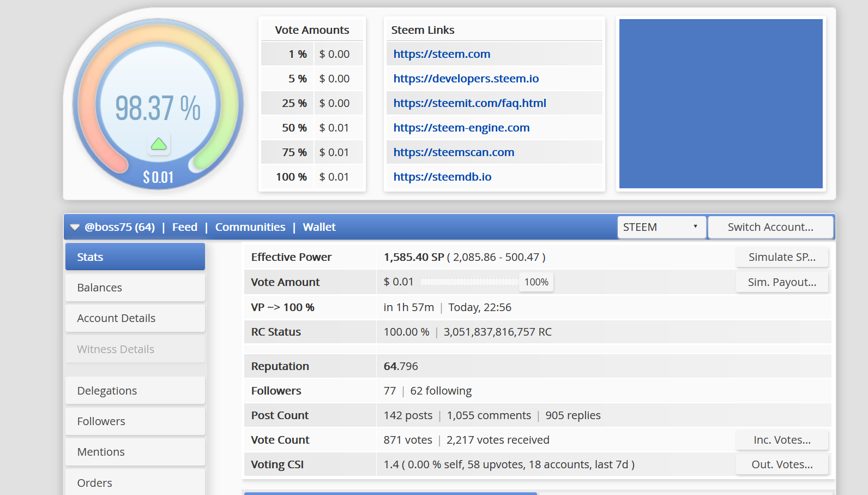Screen dimensions: 868x495
Task: Click the '2,217 votes received' count
Action: (x=498, y=440)
